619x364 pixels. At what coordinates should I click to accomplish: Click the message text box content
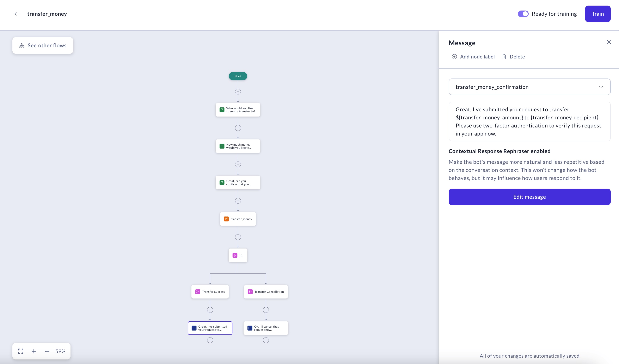[x=529, y=121]
